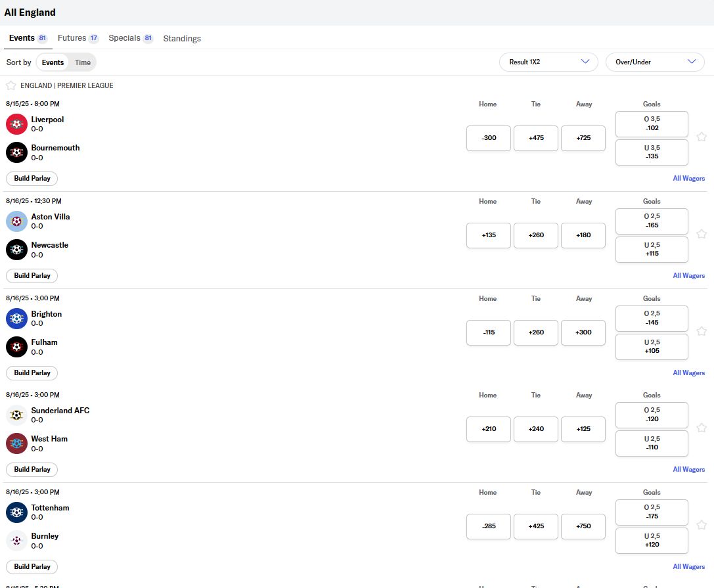Open the Over/Under market dropdown
Screen dimensions: 714x588
point(655,62)
